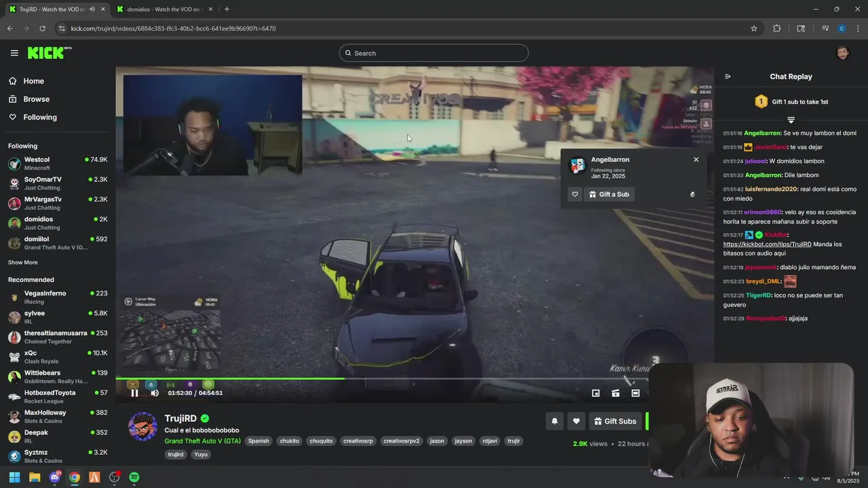Click the Kick logo

[x=49, y=53]
